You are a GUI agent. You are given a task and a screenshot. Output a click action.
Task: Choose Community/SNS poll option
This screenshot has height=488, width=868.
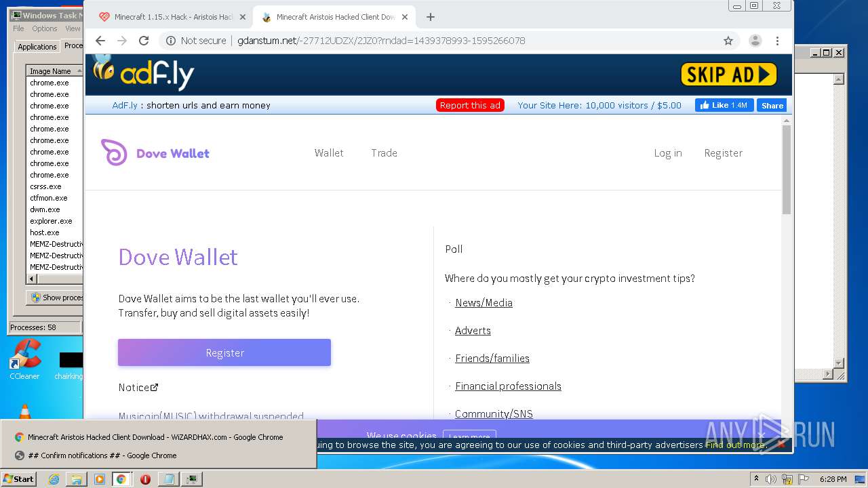tap(494, 414)
